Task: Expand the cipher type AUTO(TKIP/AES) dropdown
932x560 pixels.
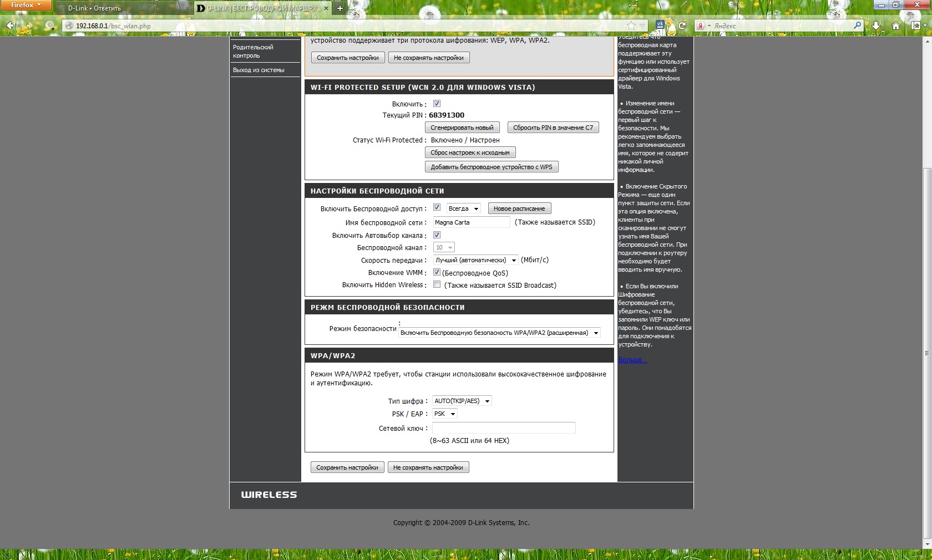Action: click(x=462, y=401)
